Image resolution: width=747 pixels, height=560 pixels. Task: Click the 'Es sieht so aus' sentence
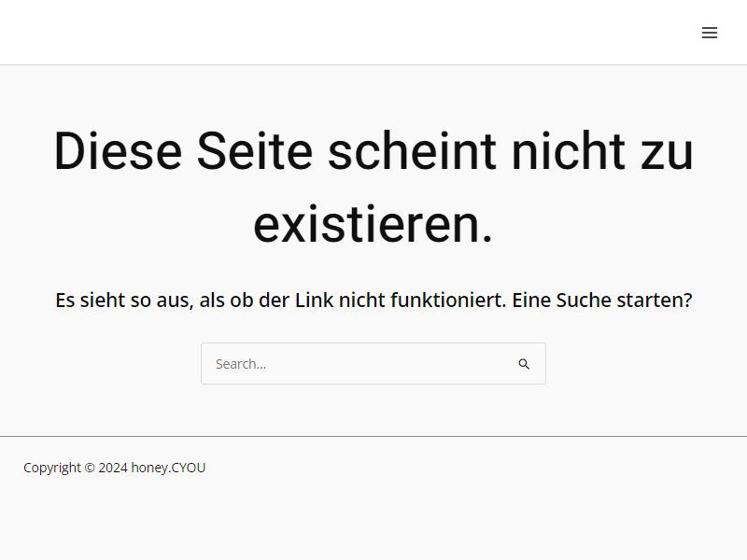tap(281, 300)
